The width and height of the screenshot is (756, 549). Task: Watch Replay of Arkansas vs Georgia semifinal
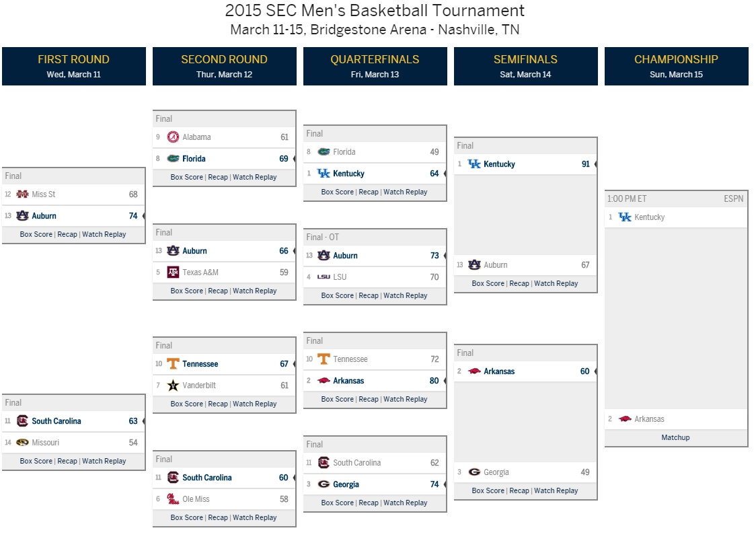pos(556,490)
